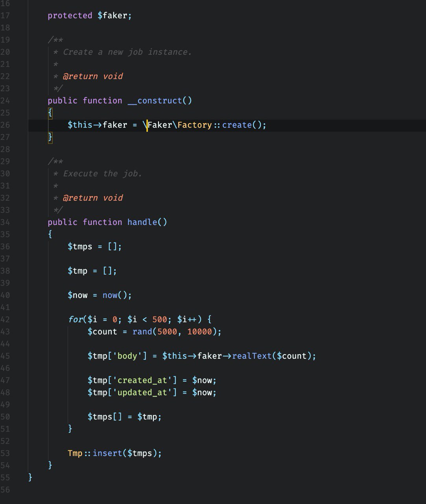Click 'Tmp' class name on line 53
Image resolution: width=426 pixels, height=504 pixels.
[75, 453]
